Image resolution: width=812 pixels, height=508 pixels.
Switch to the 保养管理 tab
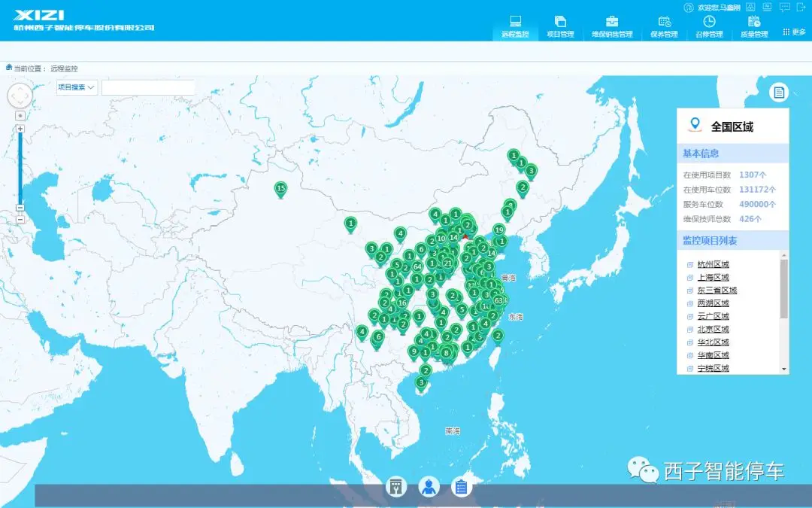664,26
